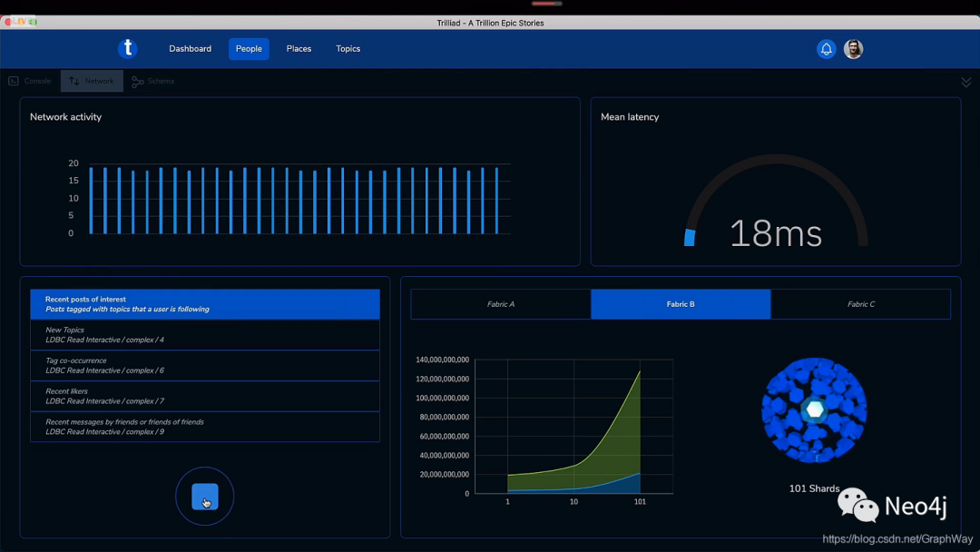Screen dimensions: 980x552
Task: Click the Console terminal icon
Action: [x=13, y=82]
